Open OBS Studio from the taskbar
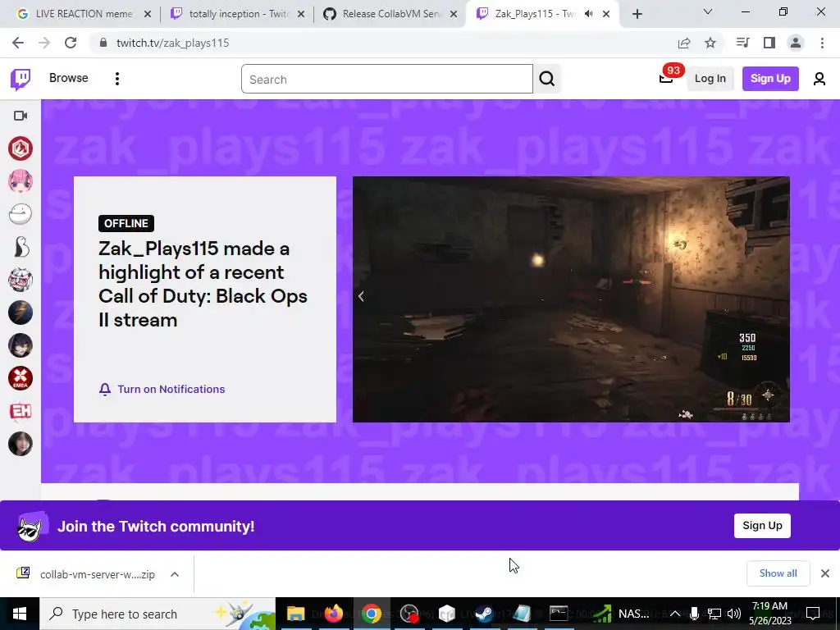 point(410,614)
